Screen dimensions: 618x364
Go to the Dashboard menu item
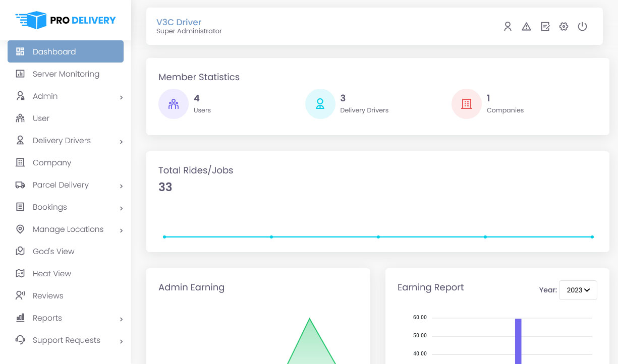pos(66,51)
